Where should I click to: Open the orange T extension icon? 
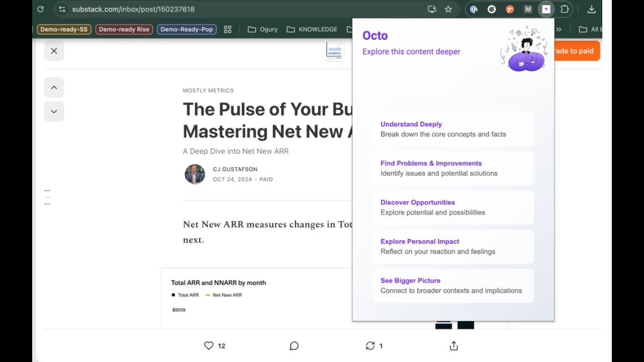click(x=510, y=9)
